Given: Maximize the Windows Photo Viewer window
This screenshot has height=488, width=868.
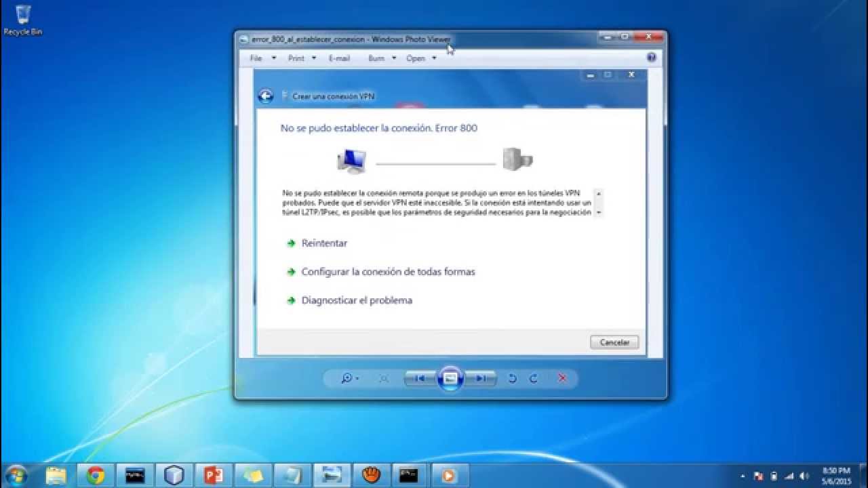Looking at the screenshot, I should (x=625, y=37).
